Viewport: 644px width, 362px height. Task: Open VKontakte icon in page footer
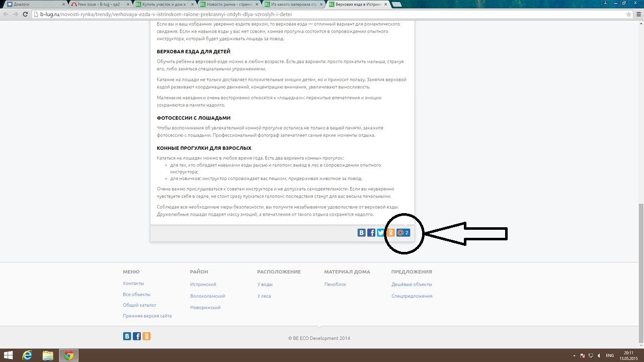pyautogui.click(x=127, y=336)
